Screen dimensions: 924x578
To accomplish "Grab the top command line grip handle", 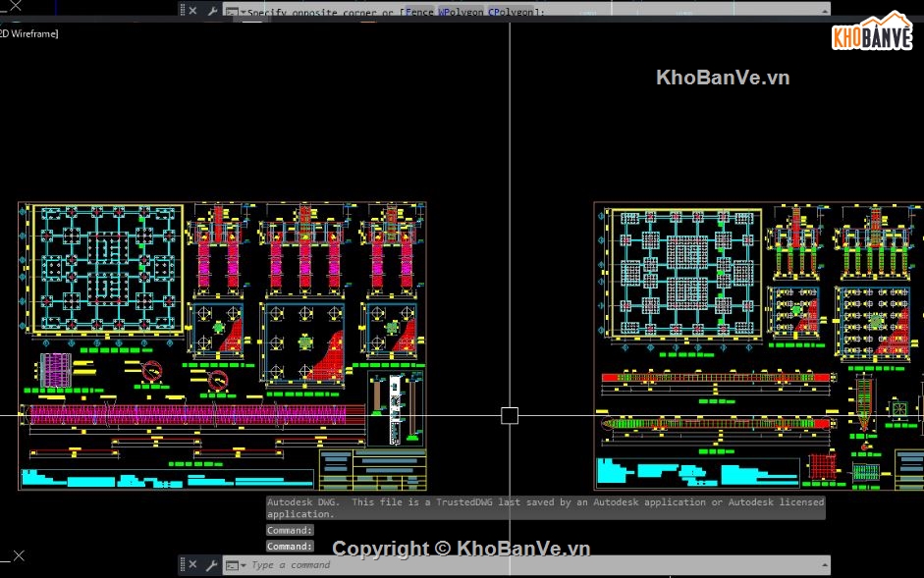I will [x=182, y=10].
